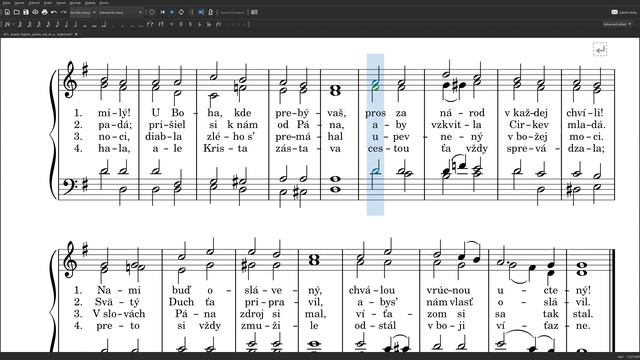The width and height of the screenshot is (640, 360).
Task: Select longa note duration
Action: coord(103,24)
